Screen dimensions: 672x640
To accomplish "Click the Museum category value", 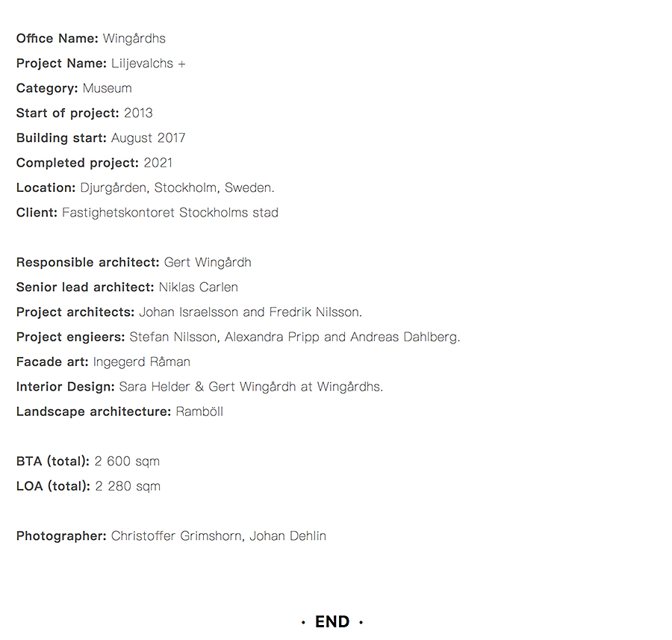I will coord(107,88).
